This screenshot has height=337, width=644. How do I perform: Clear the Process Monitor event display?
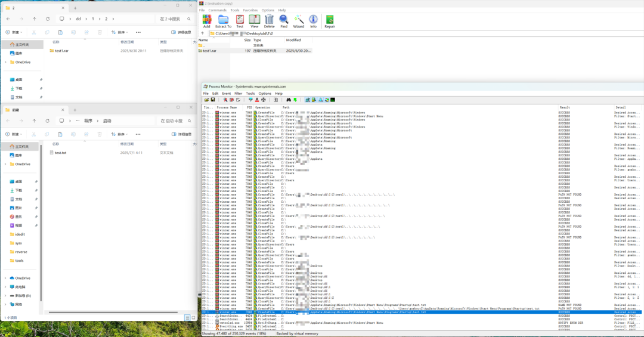tap(238, 100)
